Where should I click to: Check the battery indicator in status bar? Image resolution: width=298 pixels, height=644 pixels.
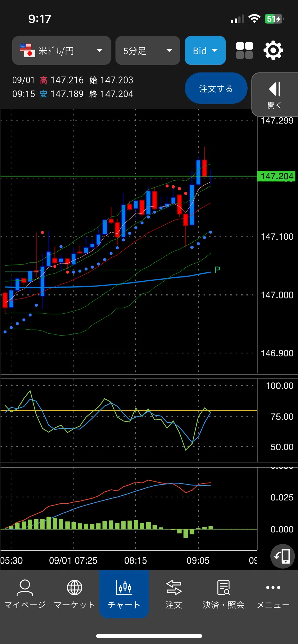tap(274, 19)
